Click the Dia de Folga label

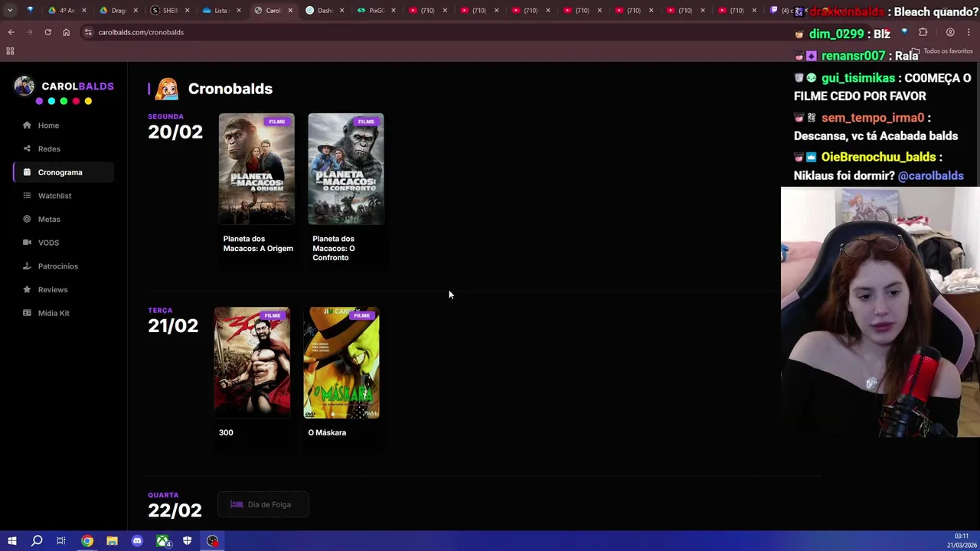click(x=269, y=504)
